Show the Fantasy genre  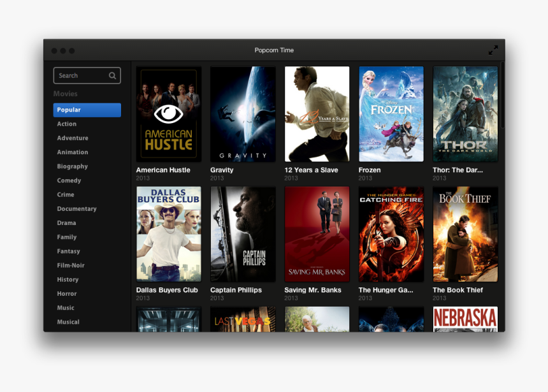(69, 251)
